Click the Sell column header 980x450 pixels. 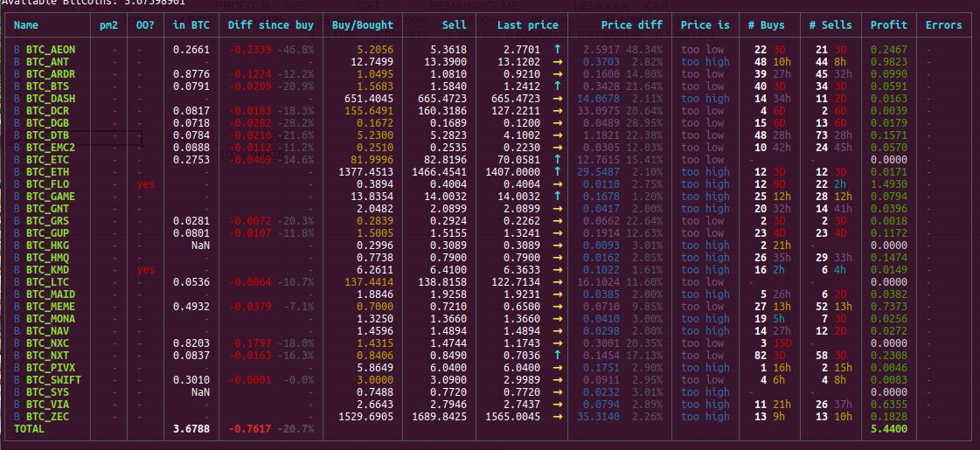(x=455, y=25)
